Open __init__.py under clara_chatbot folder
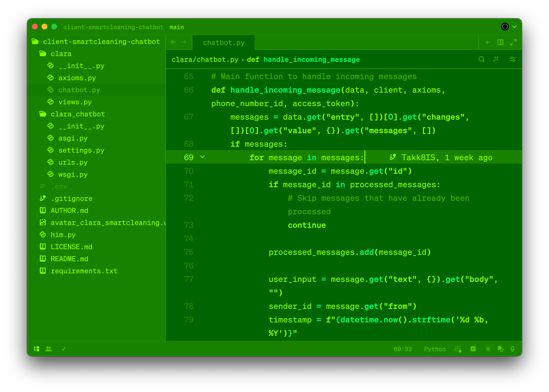Screen dimensions: 549x392 coord(96,126)
